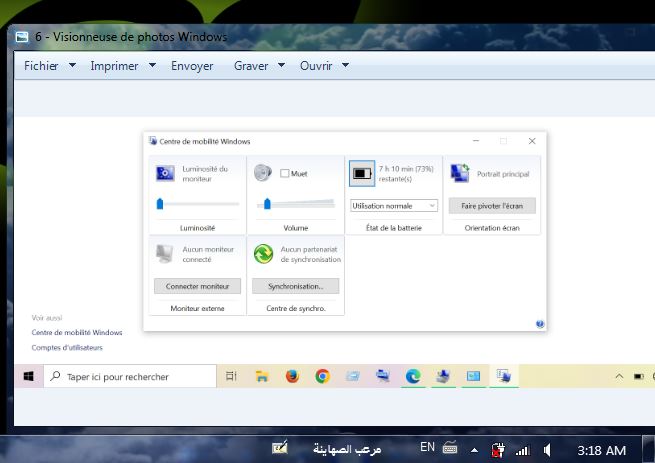Click the 3:18 AM clock
Image resolution: width=655 pixels, height=463 pixels.
coord(602,450)
